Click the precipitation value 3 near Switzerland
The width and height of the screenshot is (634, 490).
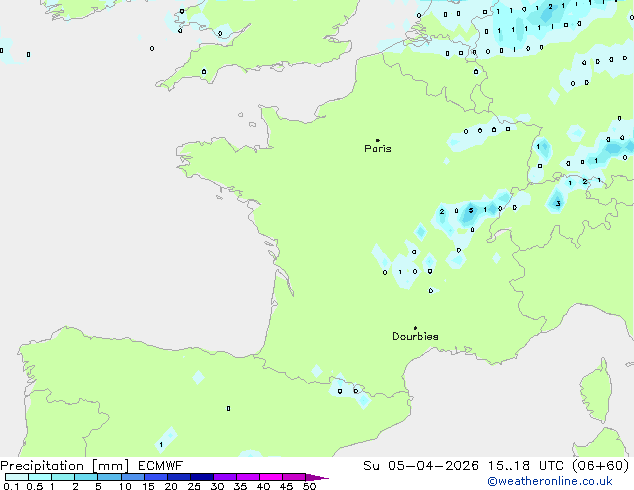point(557,204)
